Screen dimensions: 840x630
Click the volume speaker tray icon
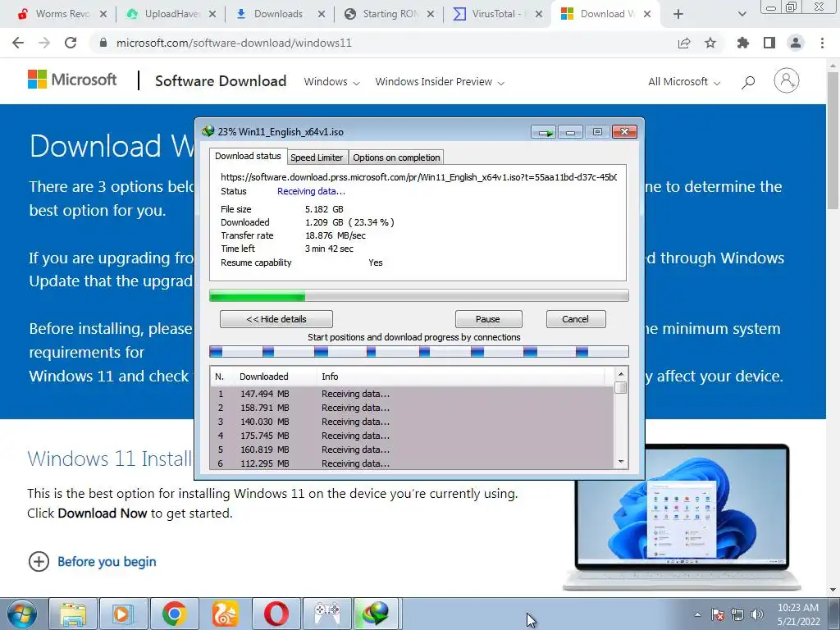click(756, 614)
